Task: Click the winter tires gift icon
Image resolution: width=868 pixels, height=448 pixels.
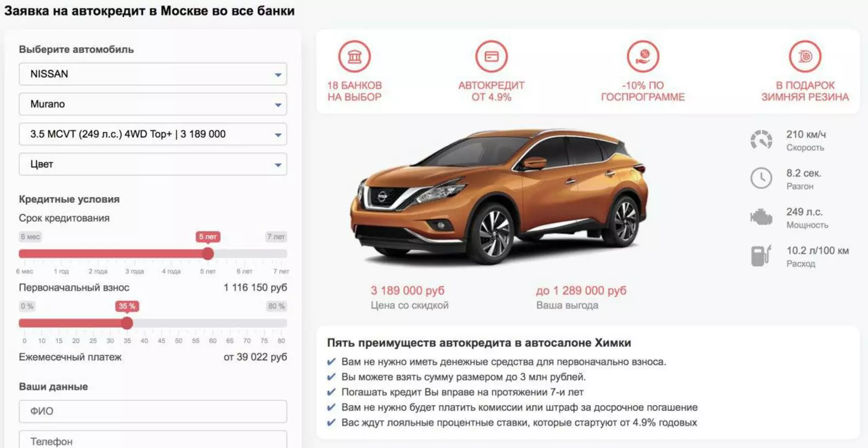Action: (x=805, y=56)
